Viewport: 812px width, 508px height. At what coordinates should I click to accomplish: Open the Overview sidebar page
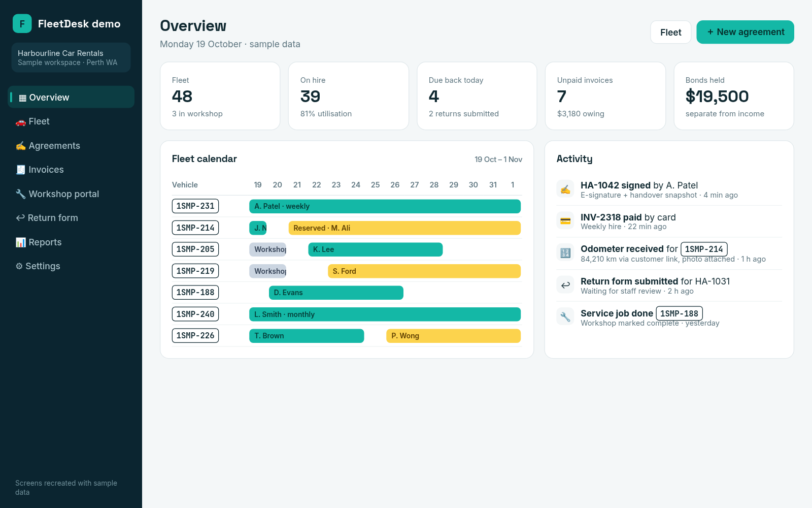pyautogui.click(x=71, y=97)
